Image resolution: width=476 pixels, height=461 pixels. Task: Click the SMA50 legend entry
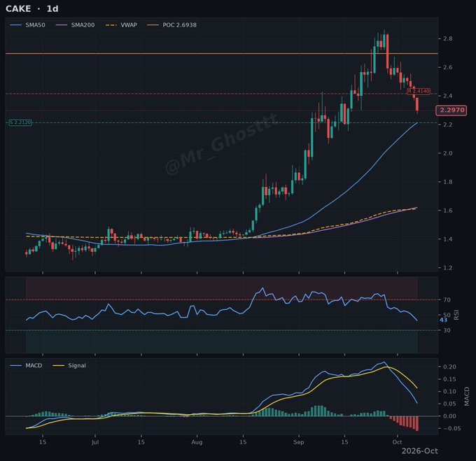27,25
